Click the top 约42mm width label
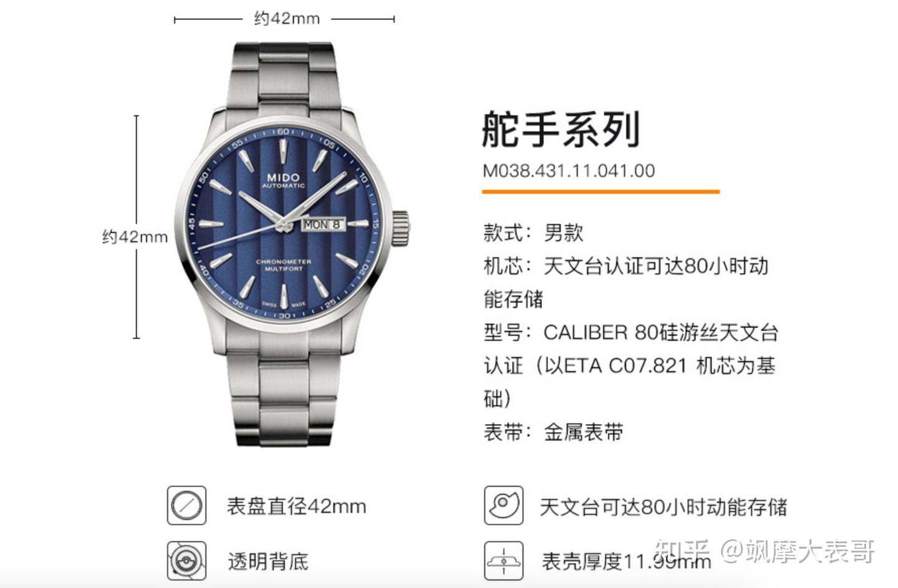 pyautogui.click(x=287, y=19)
